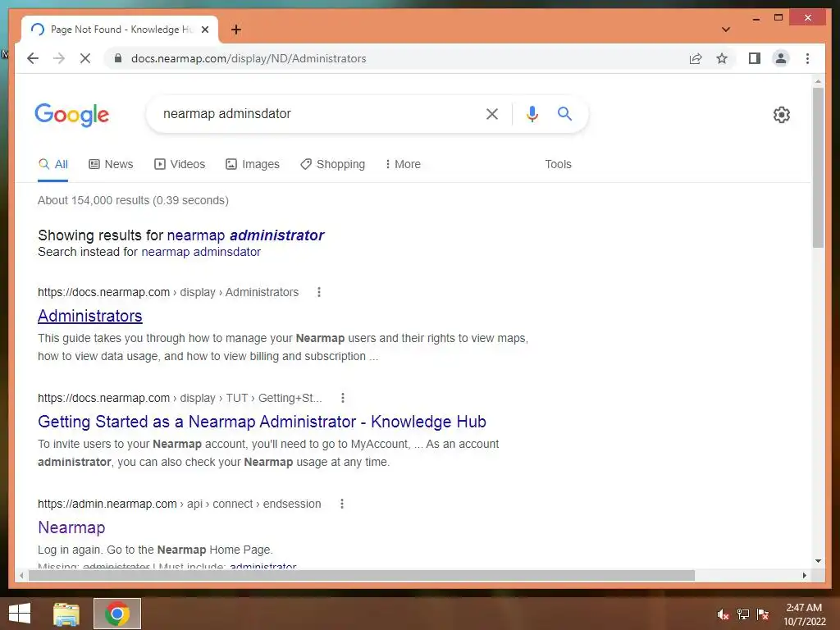Select the All results tab
This screenshot has width=840, height=630.
pyautogui.click(x=53, y=164)
